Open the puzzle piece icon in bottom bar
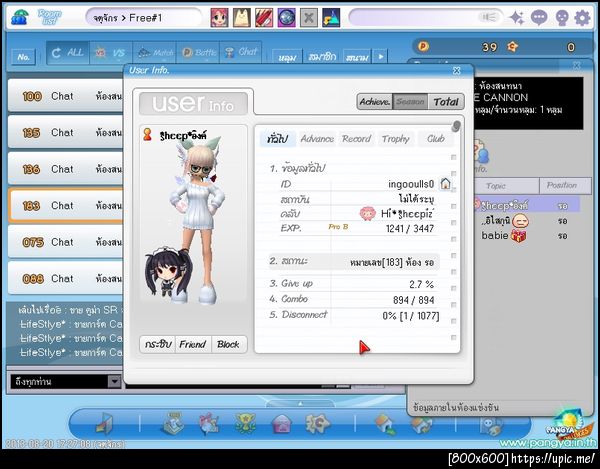The image size is (600, 469). [x=317, y=423]
